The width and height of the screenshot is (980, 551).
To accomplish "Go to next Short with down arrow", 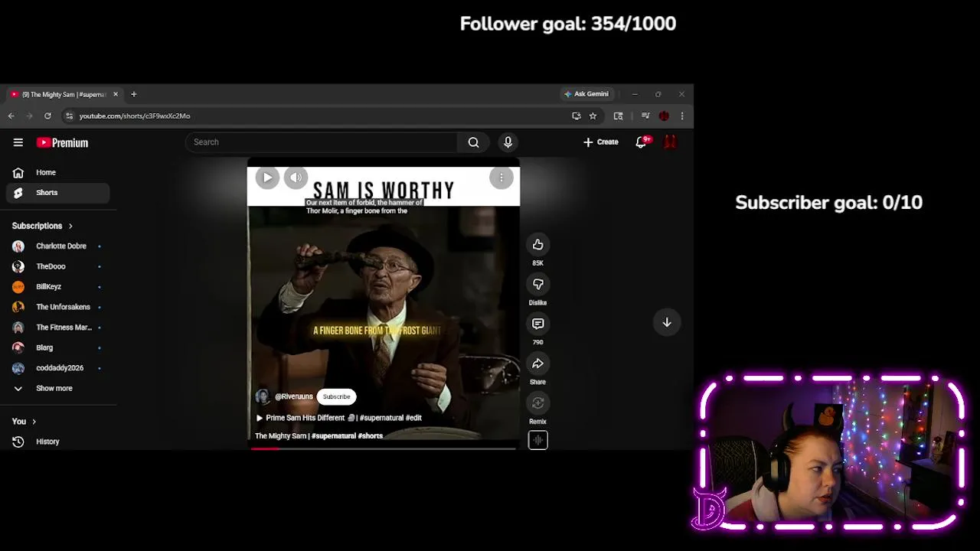I will [x=667, y=322].
